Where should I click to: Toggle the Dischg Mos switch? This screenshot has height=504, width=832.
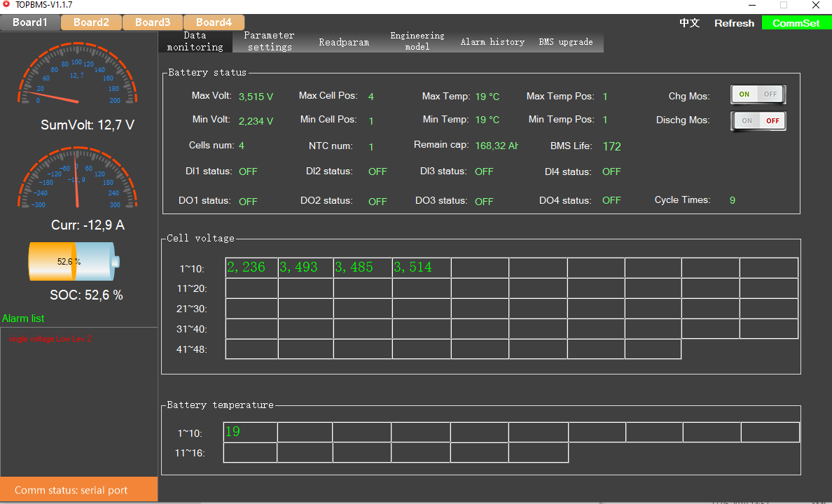[x=758, y=120]
